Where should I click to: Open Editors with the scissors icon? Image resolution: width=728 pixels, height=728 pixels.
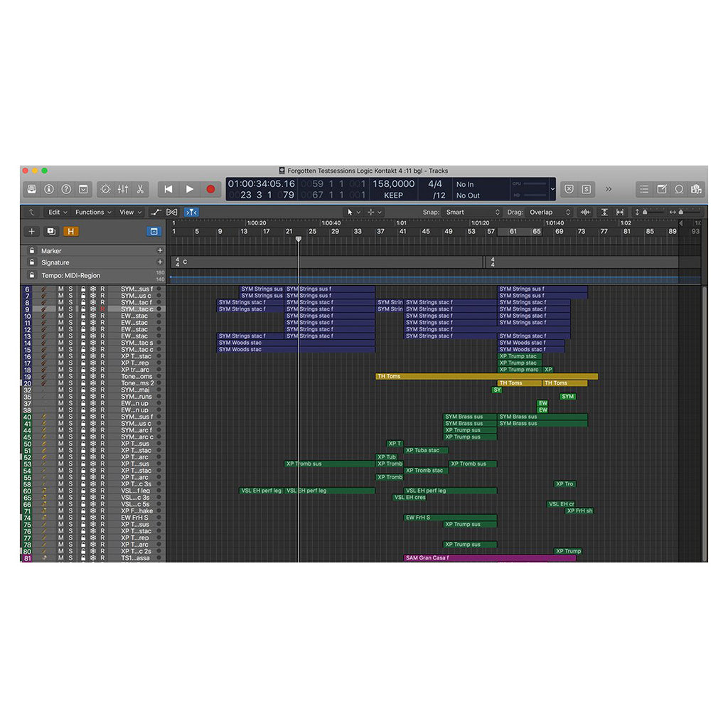coord(140,189)
